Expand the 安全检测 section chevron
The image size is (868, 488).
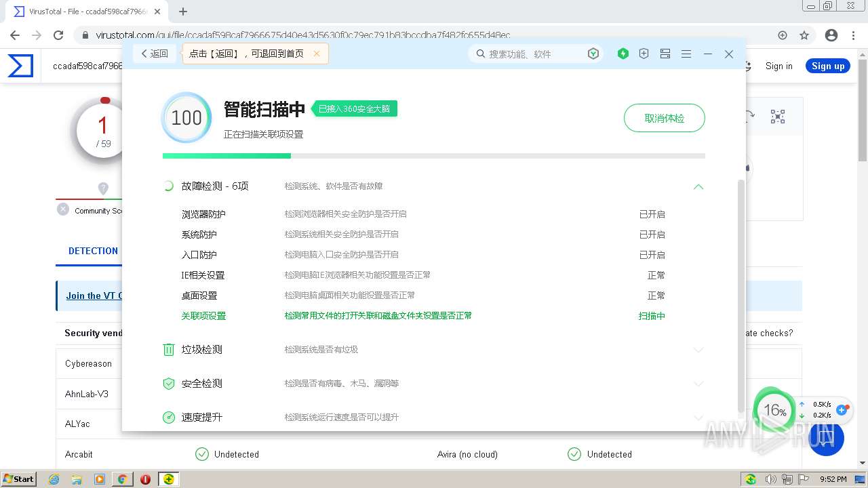[698, 384]
